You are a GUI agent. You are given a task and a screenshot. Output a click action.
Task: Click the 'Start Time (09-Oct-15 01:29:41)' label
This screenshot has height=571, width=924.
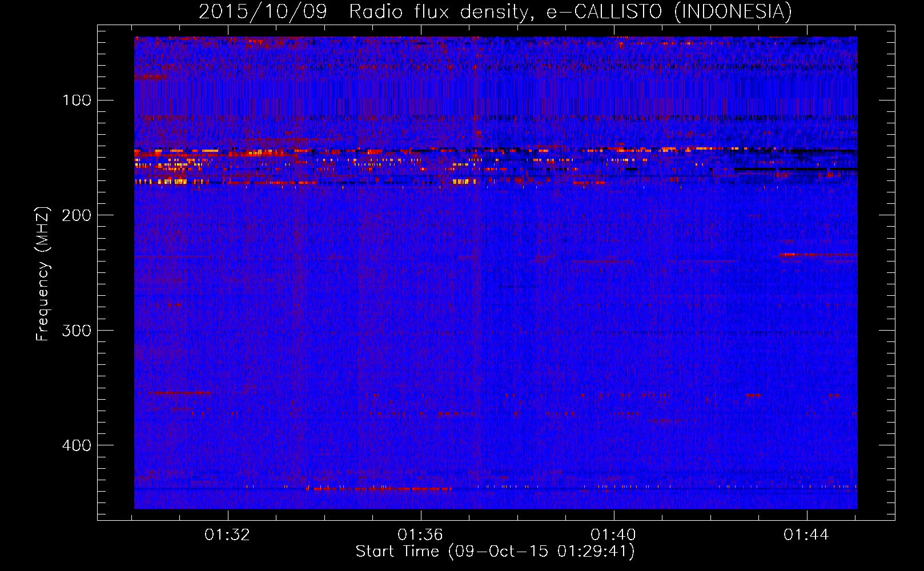495,552
